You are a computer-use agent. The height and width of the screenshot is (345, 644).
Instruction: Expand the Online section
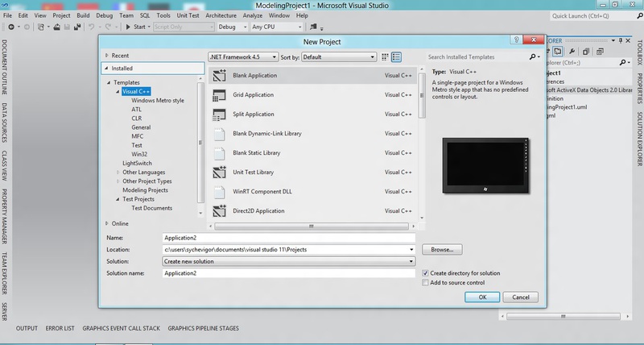(x=105, y=223)
